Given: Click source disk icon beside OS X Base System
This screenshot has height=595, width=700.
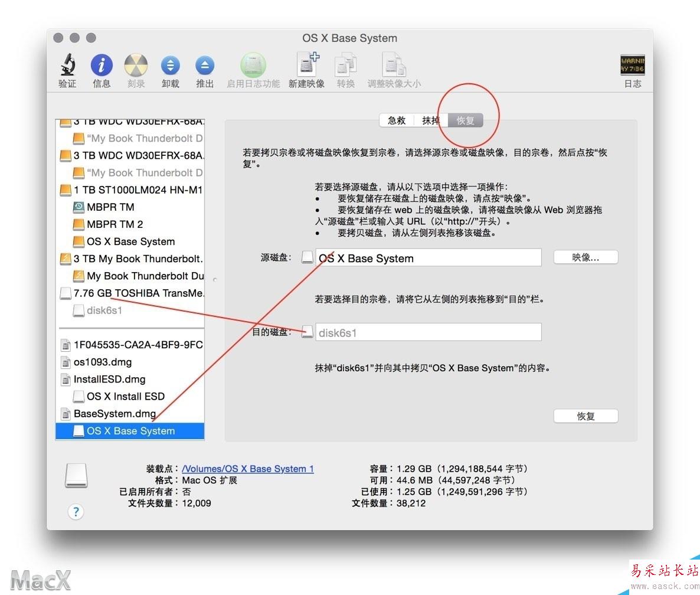Looking at the screenshot, I should (307, 257).
